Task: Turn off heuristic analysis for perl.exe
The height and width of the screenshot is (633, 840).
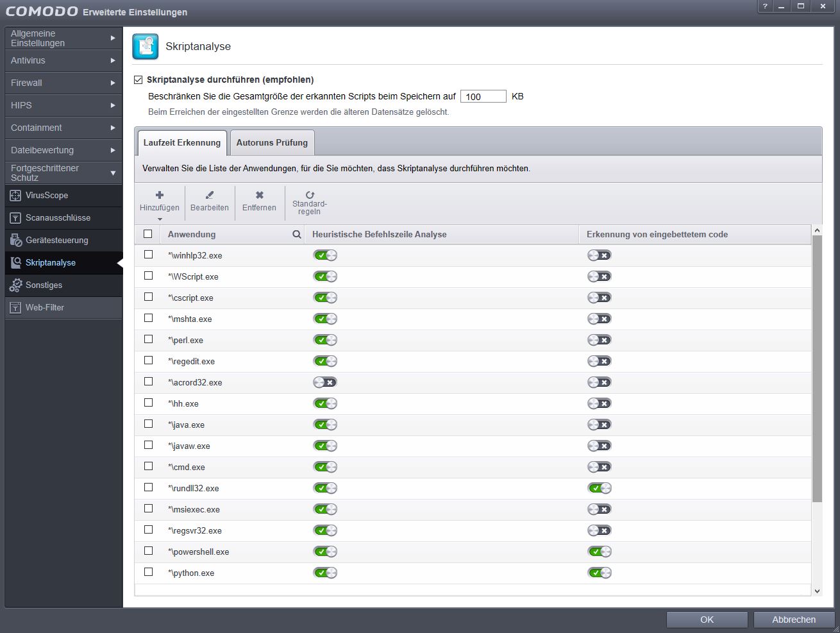Action: tap(325, 340)
